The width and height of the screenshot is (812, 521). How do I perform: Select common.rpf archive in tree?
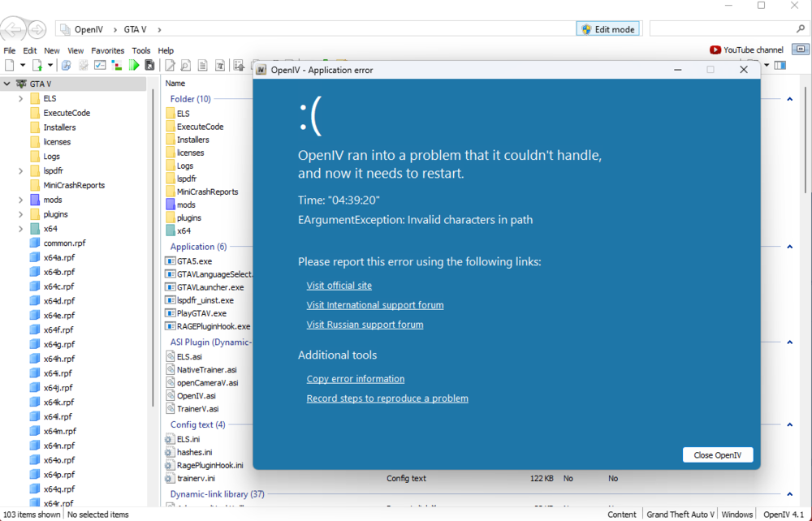(64, 243)
